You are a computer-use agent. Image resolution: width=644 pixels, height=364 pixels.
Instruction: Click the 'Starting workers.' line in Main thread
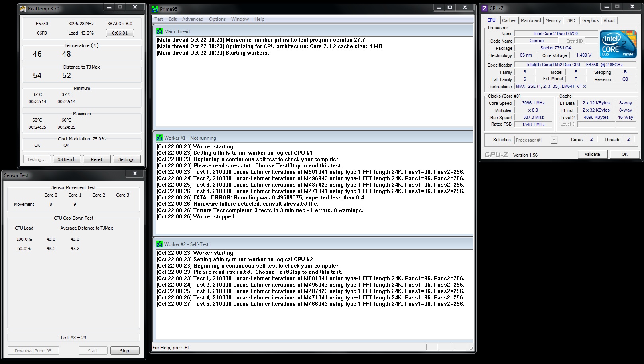tap(213, 53)
